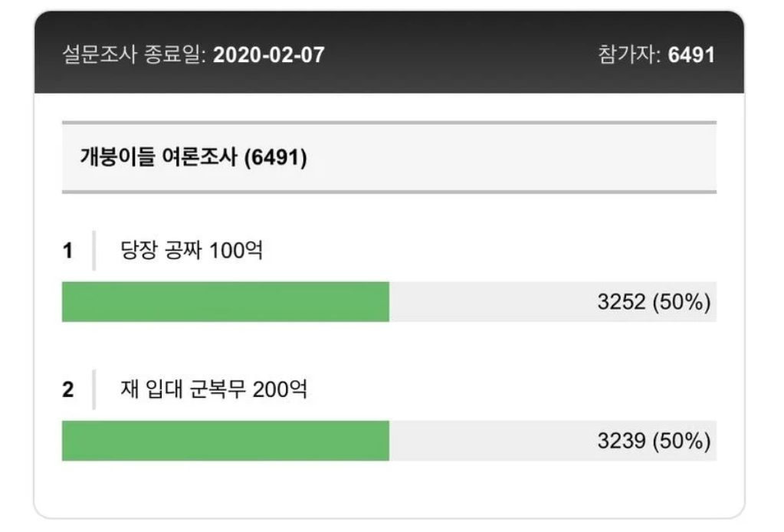Click the white space below the option 2 bar

pyautogui.click(x=389, y=487)
